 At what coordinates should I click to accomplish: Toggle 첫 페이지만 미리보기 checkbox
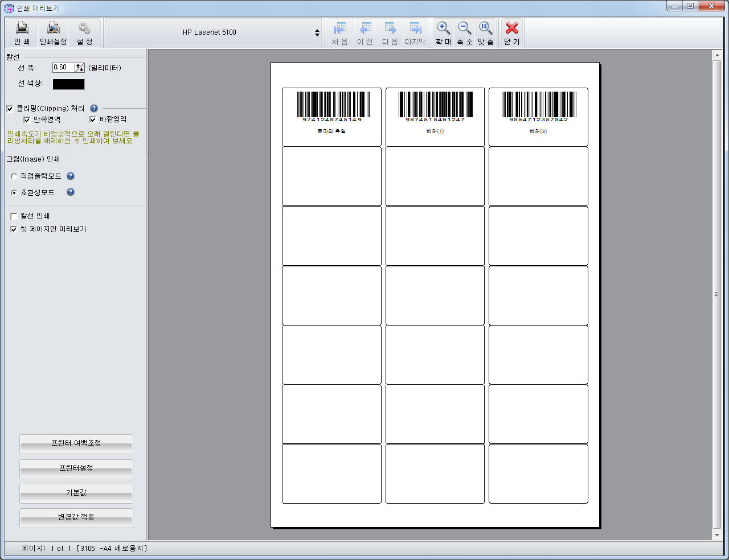(14, 229)
